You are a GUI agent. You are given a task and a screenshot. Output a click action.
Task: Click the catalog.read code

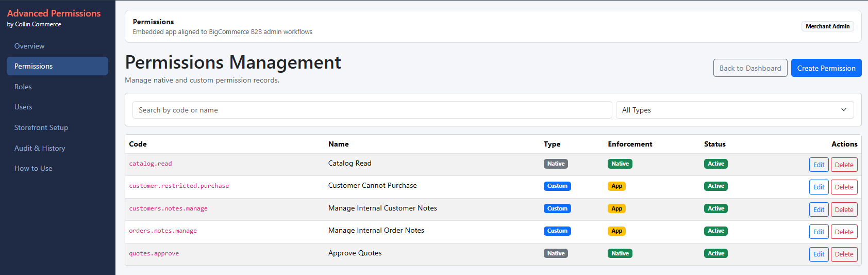click(151, 164)
